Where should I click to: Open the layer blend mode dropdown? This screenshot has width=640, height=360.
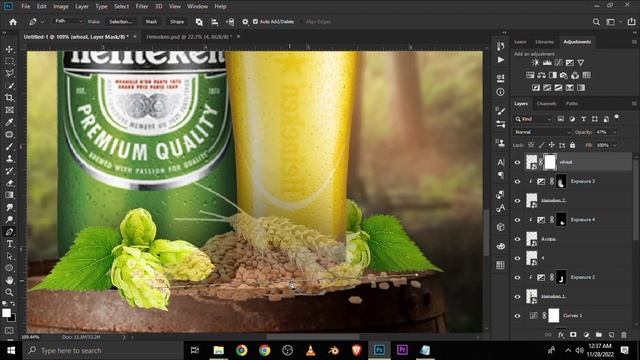(x=542, y=132)
